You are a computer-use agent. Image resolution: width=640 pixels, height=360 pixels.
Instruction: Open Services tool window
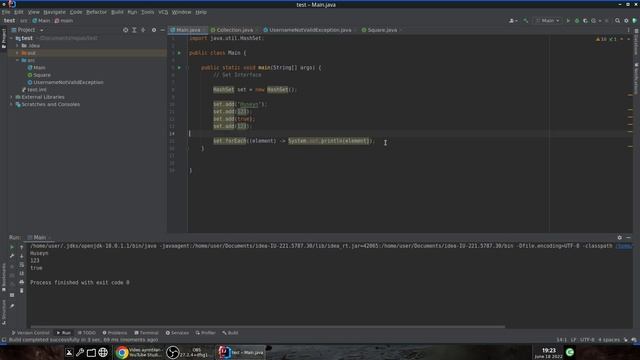pyautogui.click(x=177, y=333)
